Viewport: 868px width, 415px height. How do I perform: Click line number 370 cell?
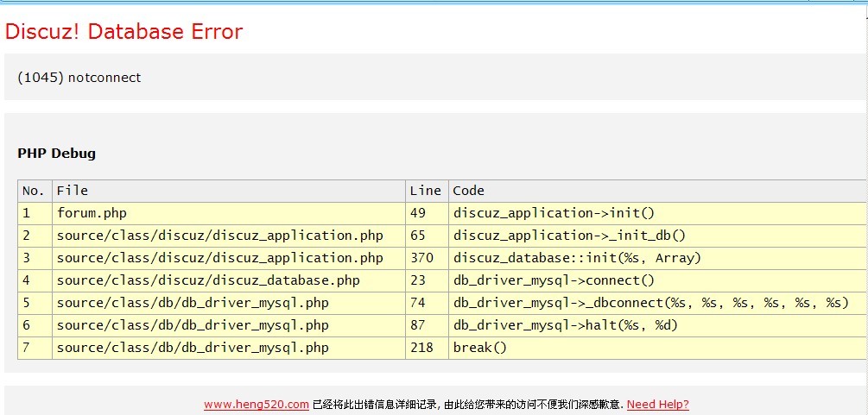(427, 259)
